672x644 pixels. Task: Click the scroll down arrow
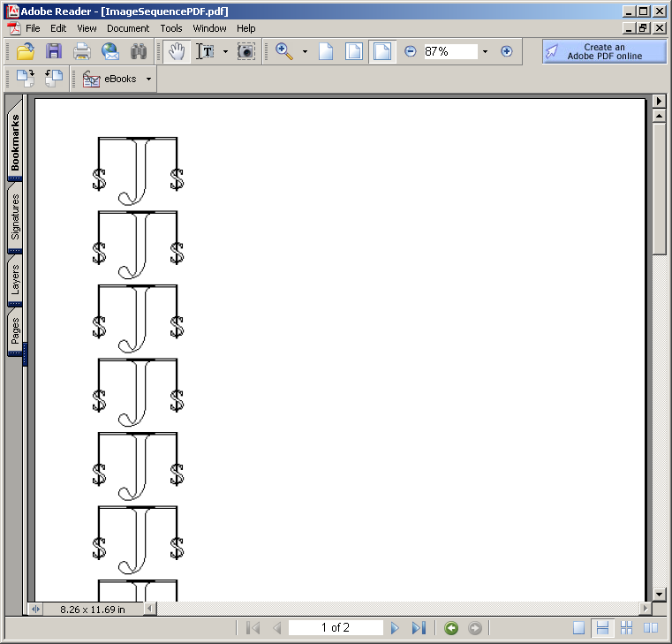[x=659, y=595]
